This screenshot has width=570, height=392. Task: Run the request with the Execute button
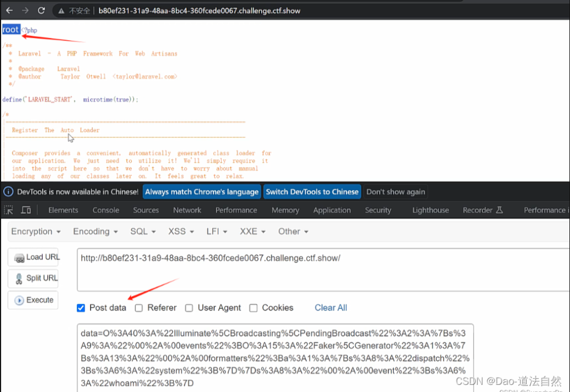pyautogui.click(x=33, y=300)
